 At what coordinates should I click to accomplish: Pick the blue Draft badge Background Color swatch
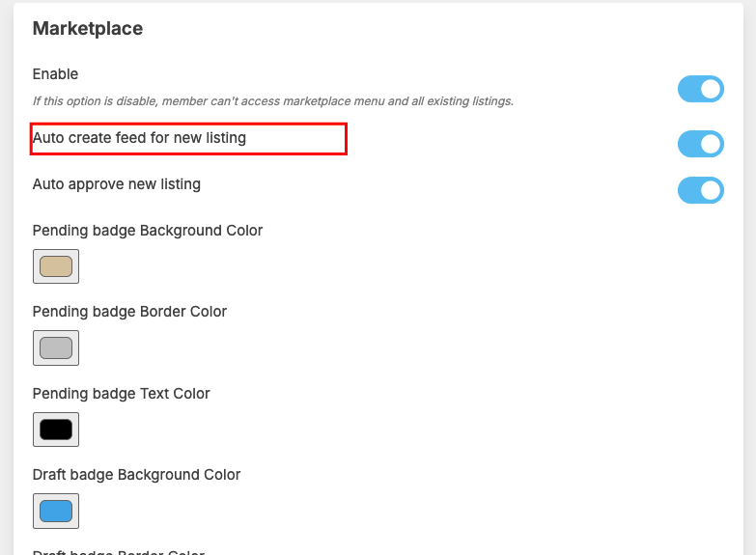pos(56,511)
